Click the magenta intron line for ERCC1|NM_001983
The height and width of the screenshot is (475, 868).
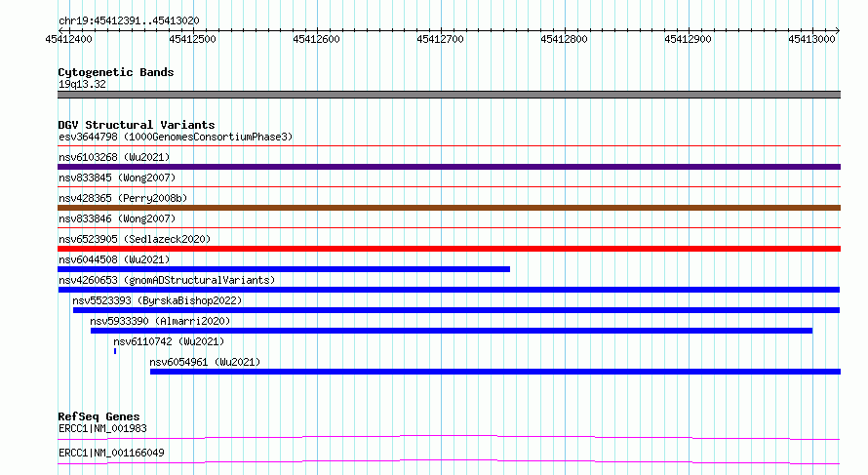pyautogui.click(x=449, y=437)
